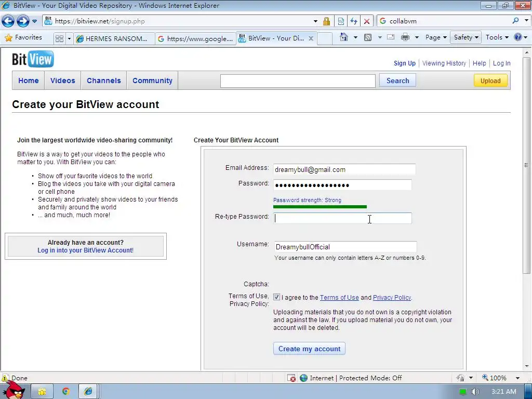Click the Email Address field
The image size is (532, 399).
tap(344, 169)
